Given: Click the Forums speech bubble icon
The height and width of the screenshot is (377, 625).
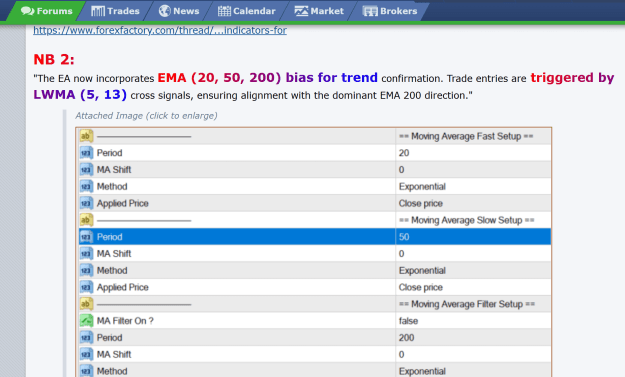Looking at the screenshot, I should [x=28, y=11].
